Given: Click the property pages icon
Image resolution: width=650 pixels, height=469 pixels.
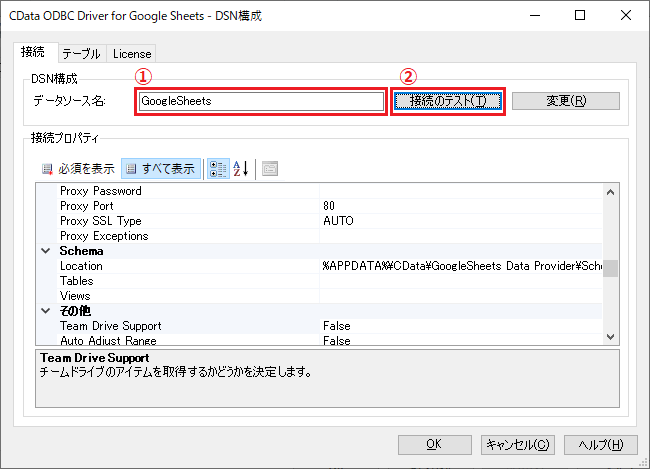Looking at the screenshot, I should tap(270, 169).
